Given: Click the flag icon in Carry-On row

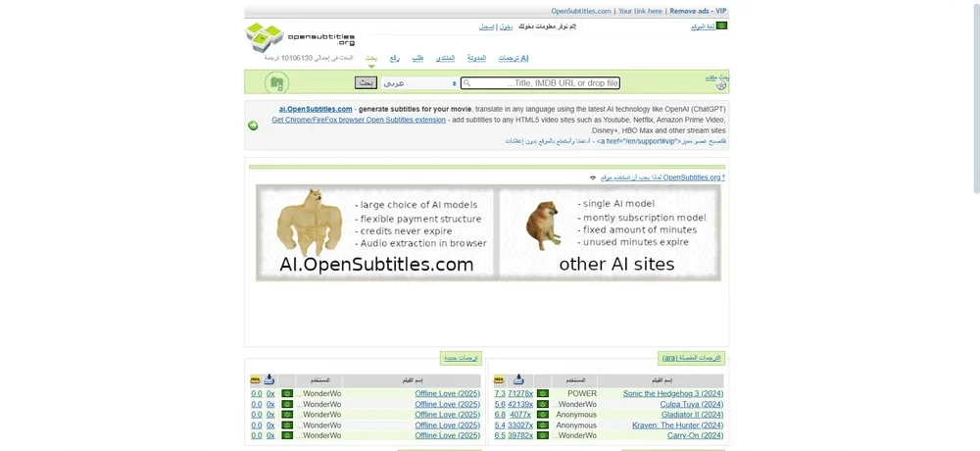Looking at the screenshot, I should pyautogui.click(x=543, y=434).
